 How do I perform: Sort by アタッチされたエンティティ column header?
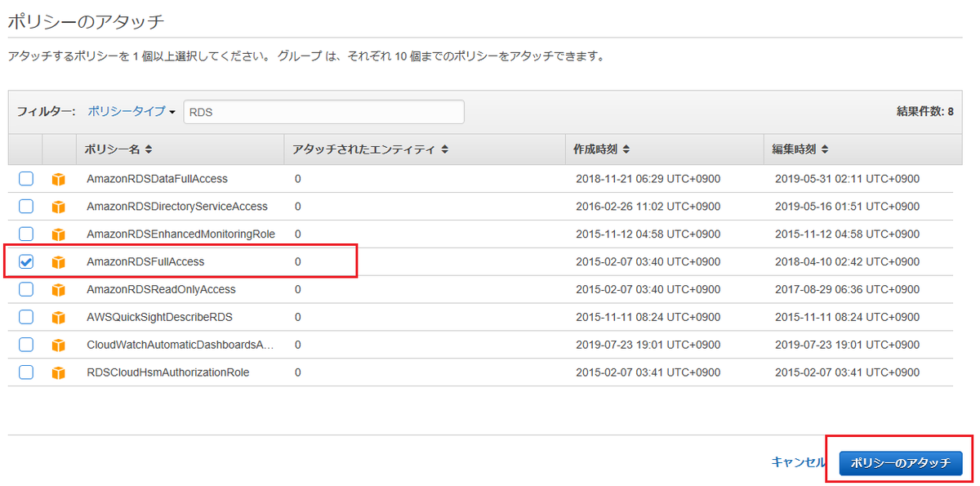(370, 150)
